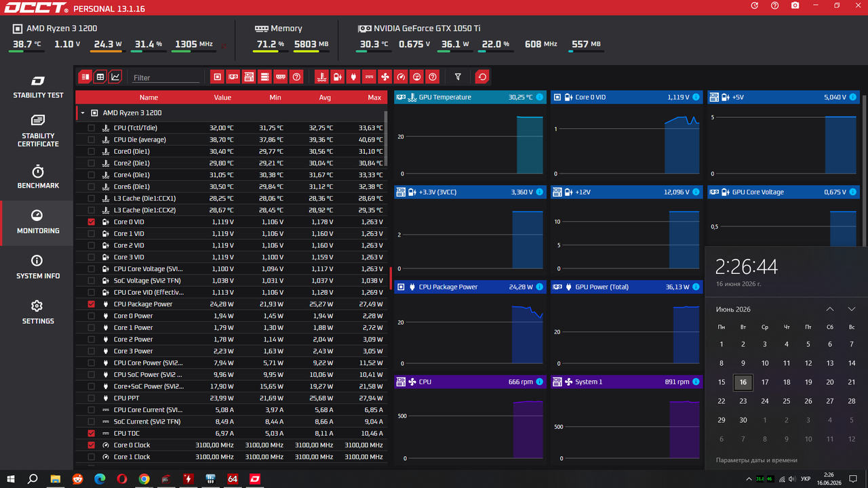Toggle the temperature sensors filter icon
The height and width of the screenshot is (488, 868).
322,77
